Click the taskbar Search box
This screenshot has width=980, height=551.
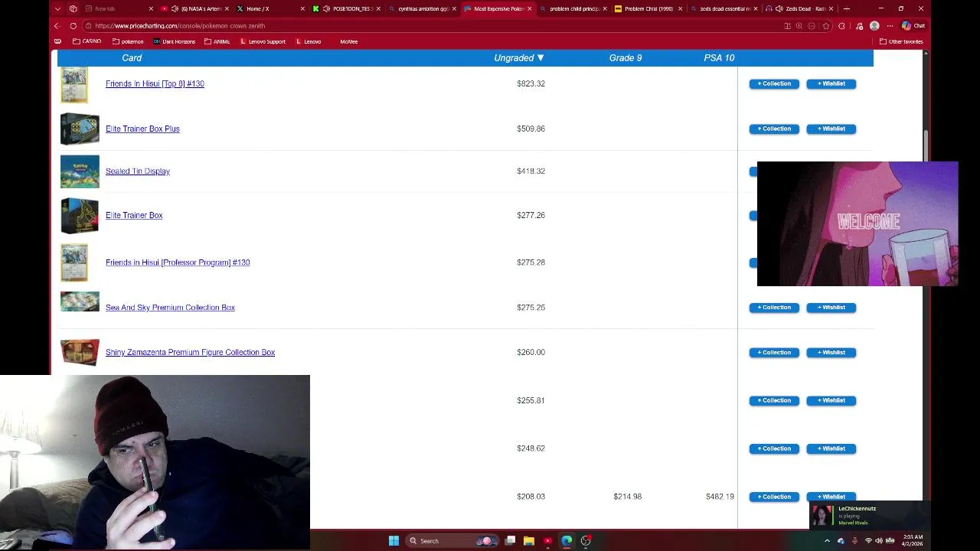[x=453, y=541]
